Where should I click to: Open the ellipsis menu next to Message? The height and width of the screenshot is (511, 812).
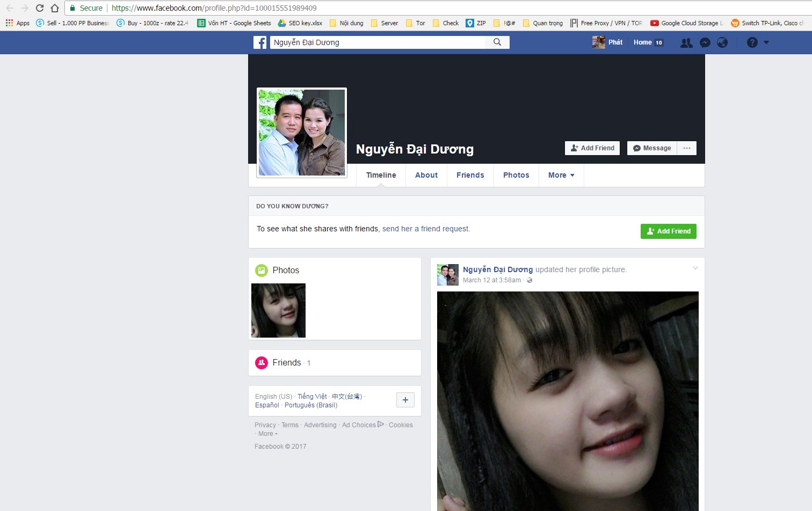687,148
